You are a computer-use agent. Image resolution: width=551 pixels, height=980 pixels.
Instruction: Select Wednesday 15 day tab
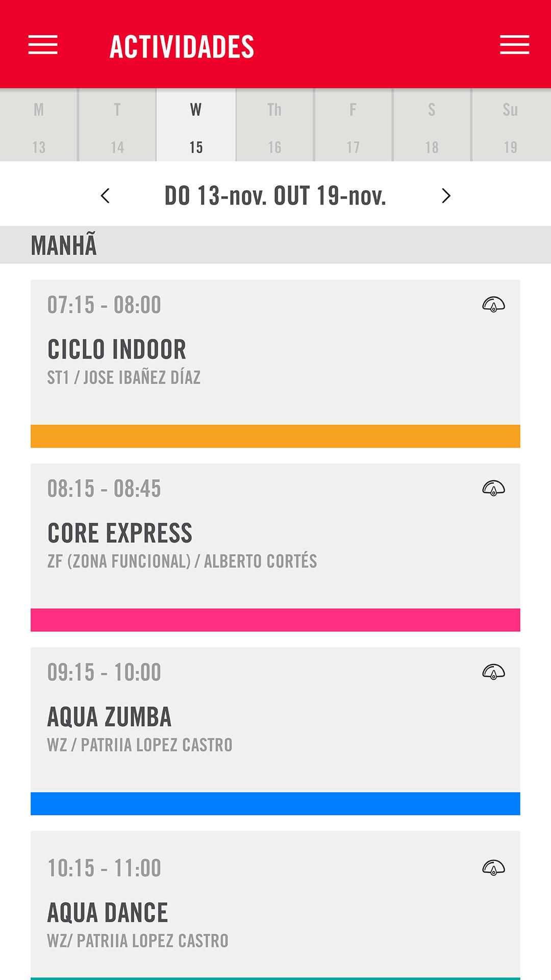(196, 127)
